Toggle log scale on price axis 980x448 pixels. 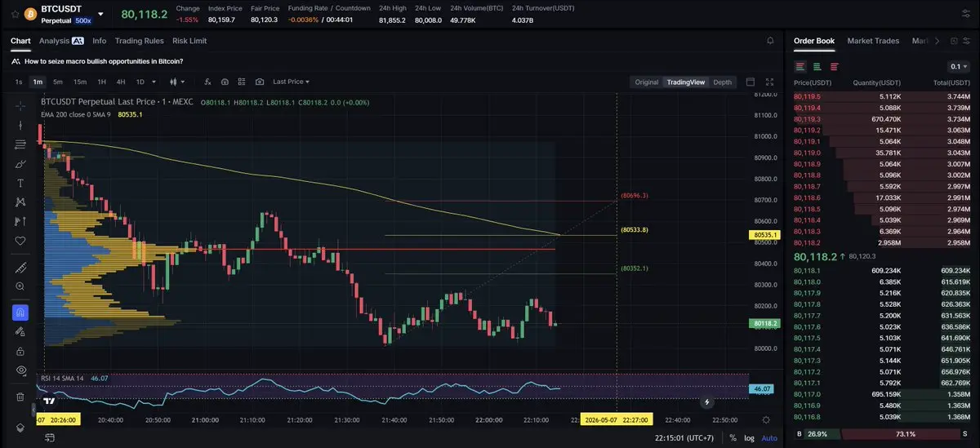click(749, 437)
